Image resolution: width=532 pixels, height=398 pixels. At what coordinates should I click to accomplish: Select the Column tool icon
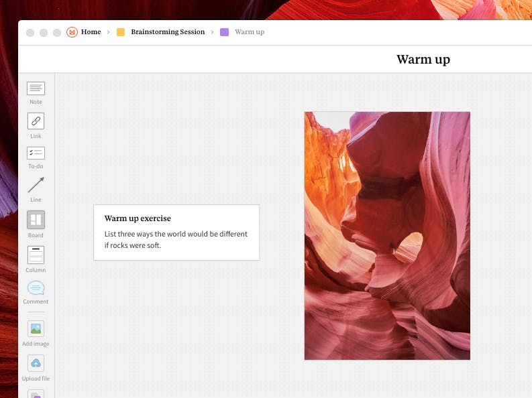coord(36,255)
